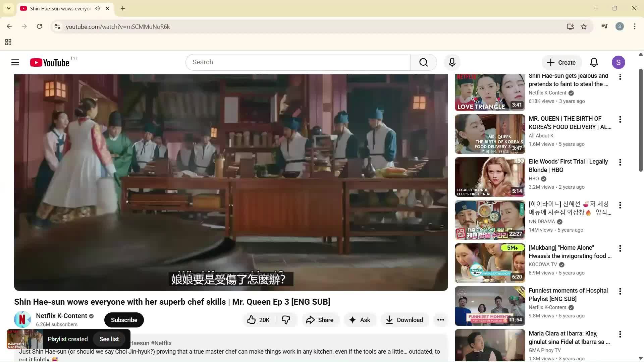Open the browser tab search chevron
The image size is (644, 362).
(8, 8)
